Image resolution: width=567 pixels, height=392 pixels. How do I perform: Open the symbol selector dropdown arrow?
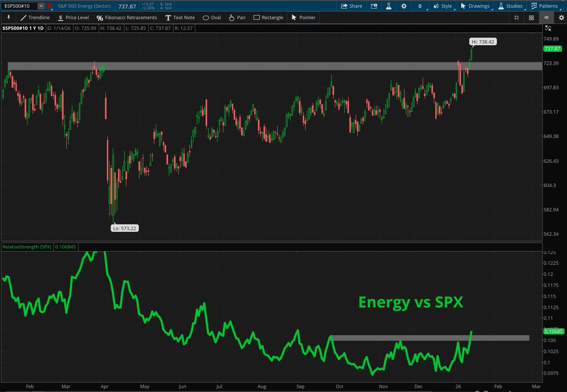(x=41, y=6)
